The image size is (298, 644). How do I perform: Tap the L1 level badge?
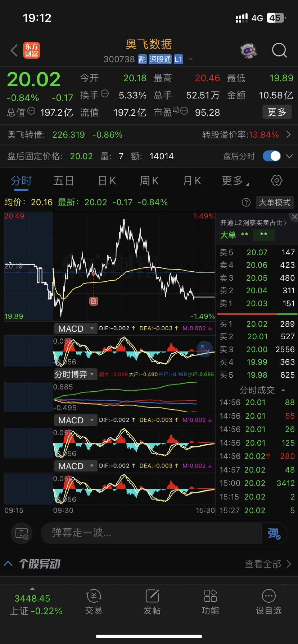pyautogui.click(x=179, y=59)
